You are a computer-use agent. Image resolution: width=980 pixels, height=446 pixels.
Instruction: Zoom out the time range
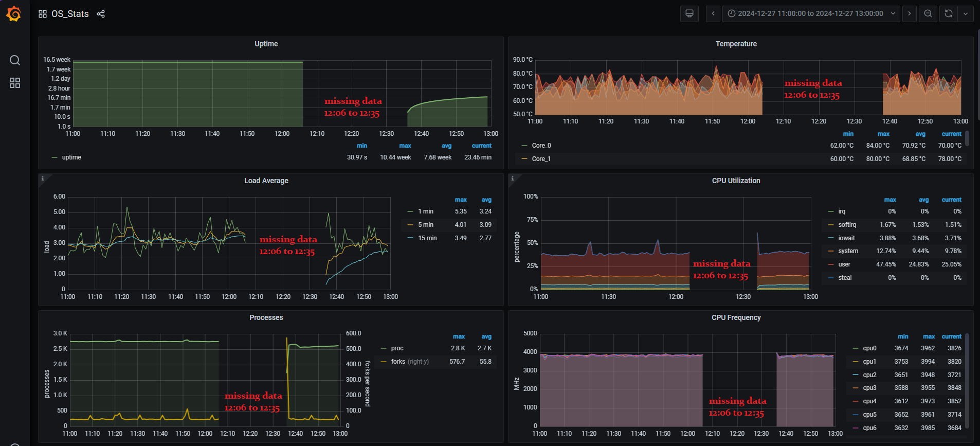[x=928, y=13]
